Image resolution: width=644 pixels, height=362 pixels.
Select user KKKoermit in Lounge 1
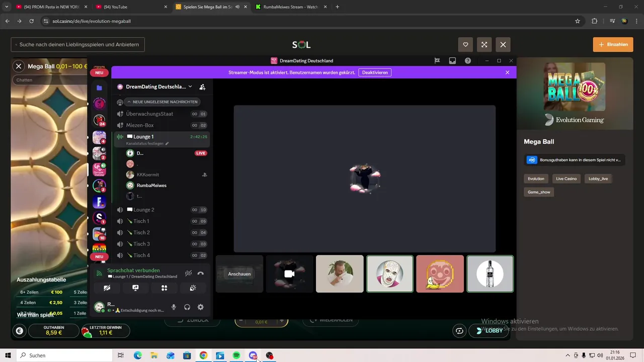pyautogui.click(x=168, y=174)
